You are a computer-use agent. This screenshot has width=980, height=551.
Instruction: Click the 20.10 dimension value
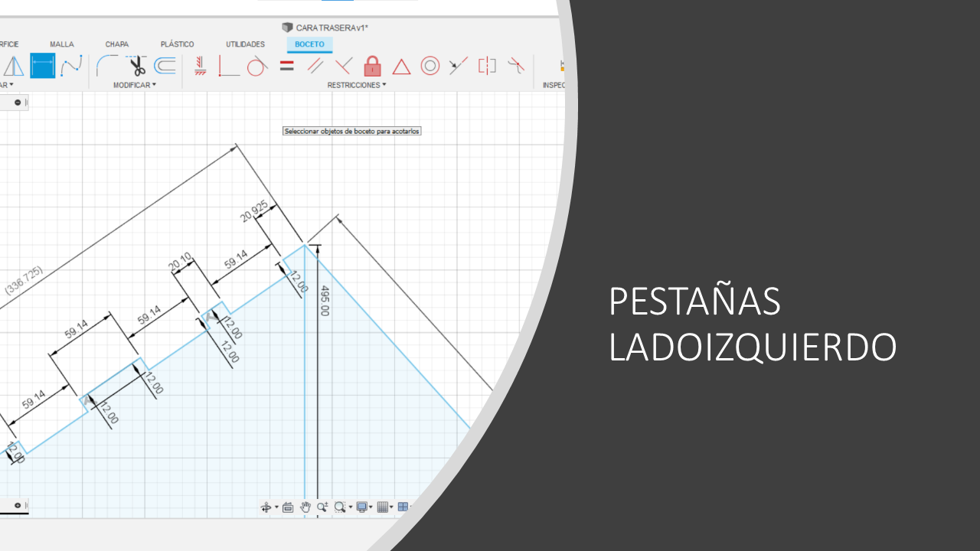(181, 262)
